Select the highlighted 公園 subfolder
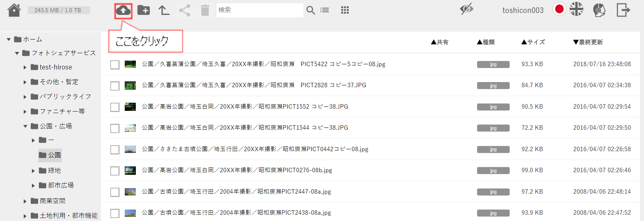This screenshot has width=644, height=221. (x=50, y=155)
